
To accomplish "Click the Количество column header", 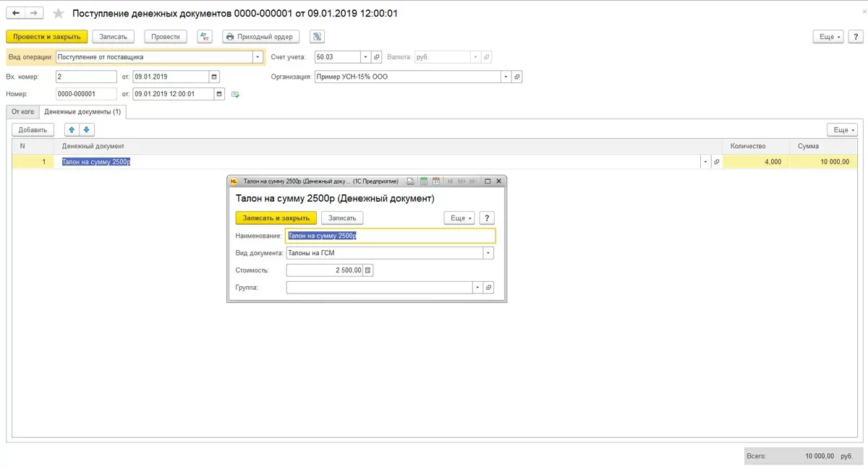I will [x=755, y=146].
